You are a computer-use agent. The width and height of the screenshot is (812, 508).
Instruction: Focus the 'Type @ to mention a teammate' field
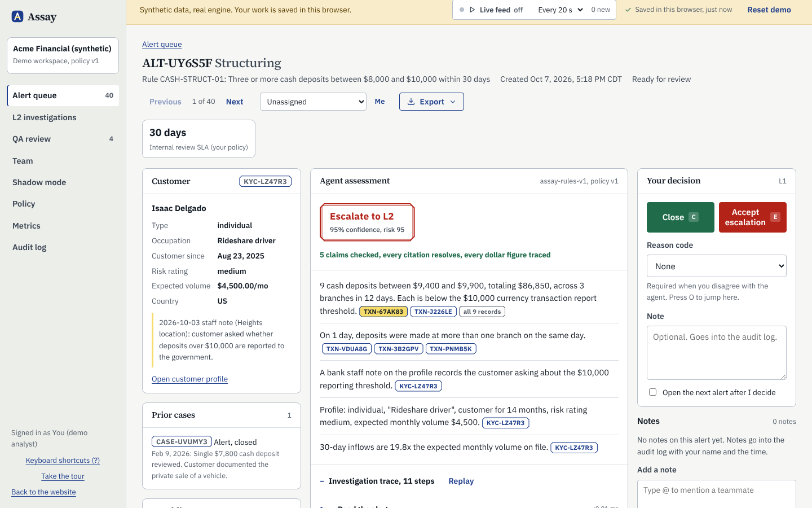click(x=717, y=494)
